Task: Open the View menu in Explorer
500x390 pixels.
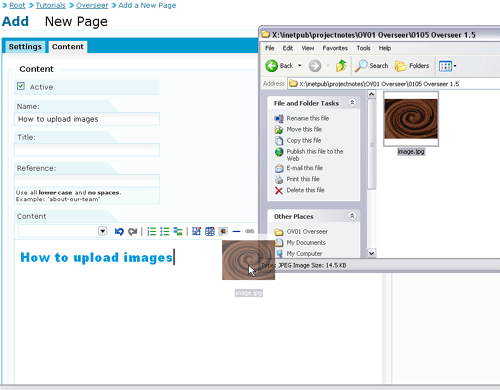Action: [308, 48]
